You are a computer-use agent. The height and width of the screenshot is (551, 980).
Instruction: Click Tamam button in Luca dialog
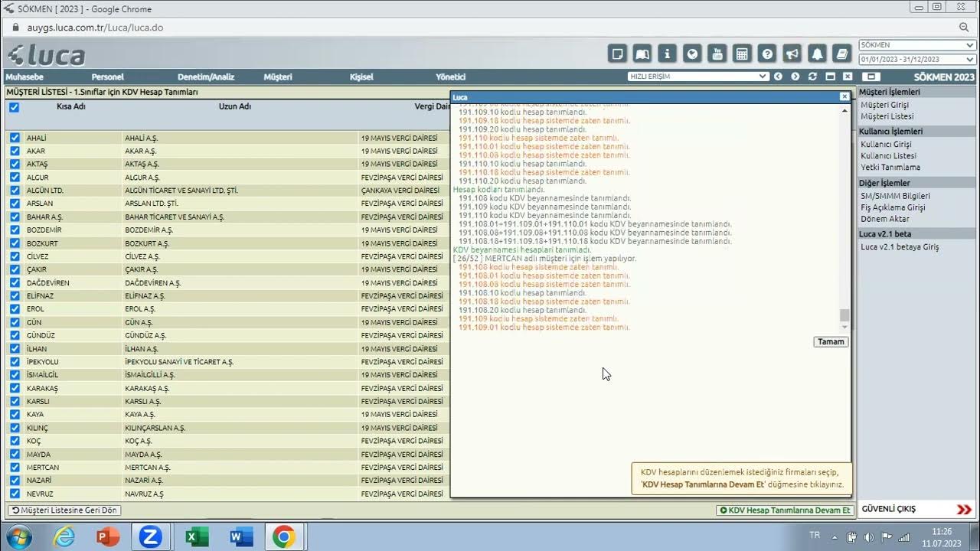pyautogui.click(x=831, y=342)
